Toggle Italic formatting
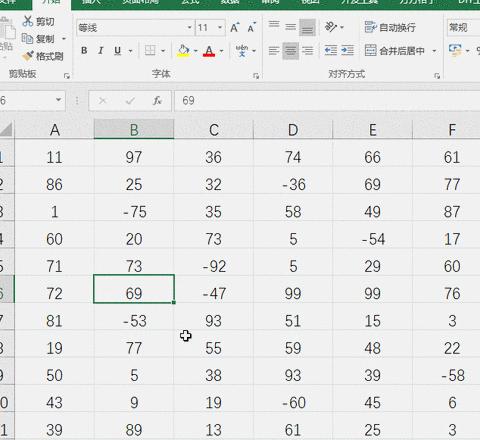480x440 pixels. pyautogui.click(x=100, y=51)
